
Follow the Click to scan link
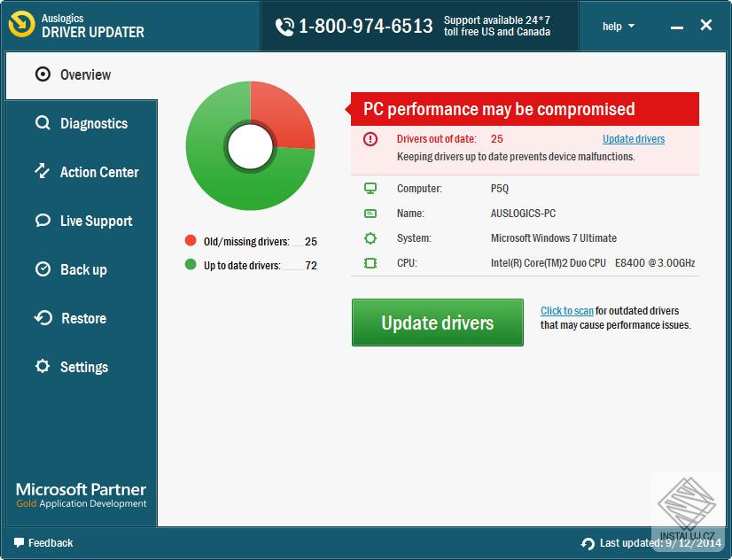(x=567, y=311)
